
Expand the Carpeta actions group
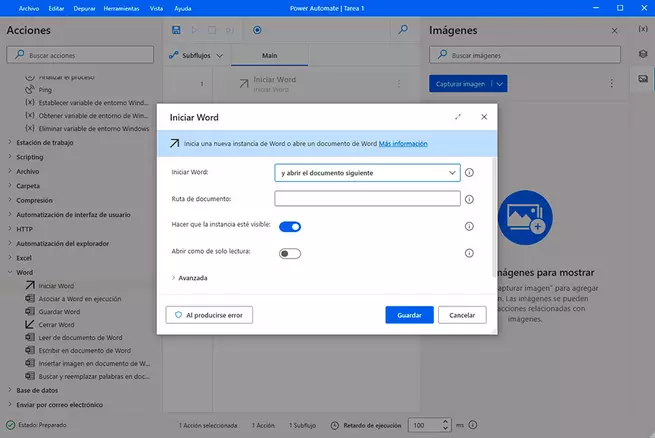coord(10,185)
